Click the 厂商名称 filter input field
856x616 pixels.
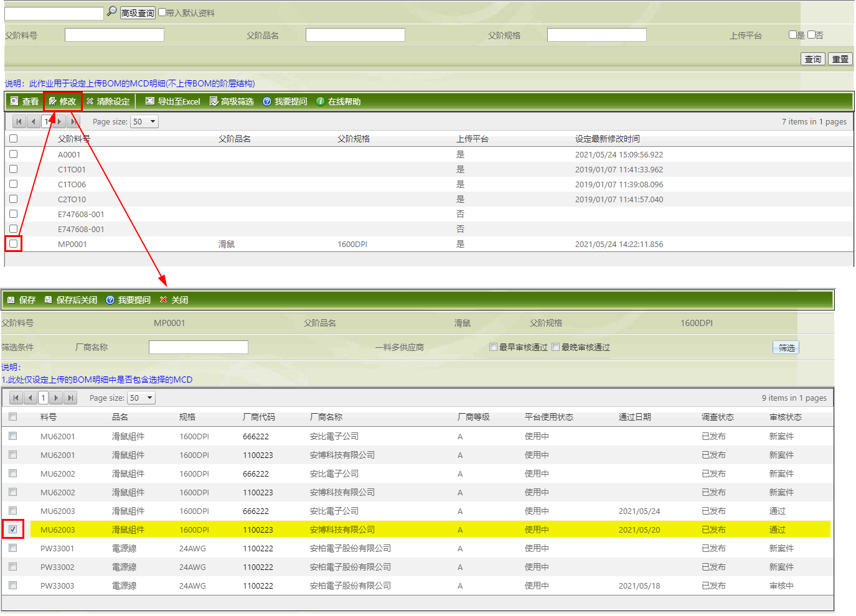pyautogui.click(x=199, y=347)
